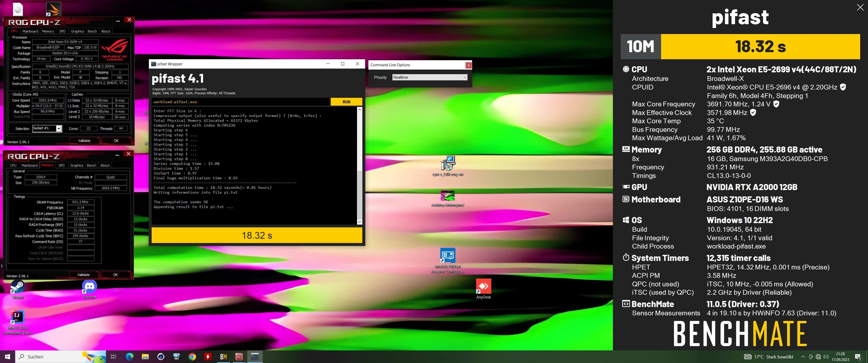The height and width of the screenshot is (363, 868).
Task: Open Graphics tab in lower CPU-Z window
Action: [77, 165]
